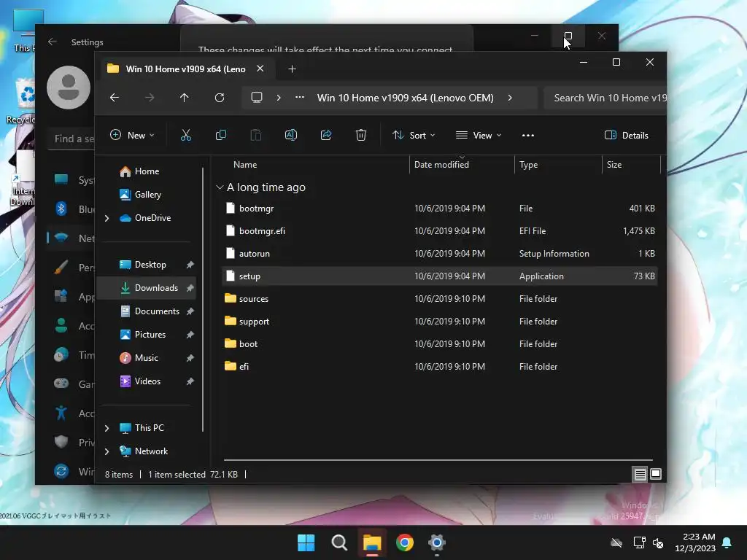Open Desktop quick access folder

tap(150, 265)
